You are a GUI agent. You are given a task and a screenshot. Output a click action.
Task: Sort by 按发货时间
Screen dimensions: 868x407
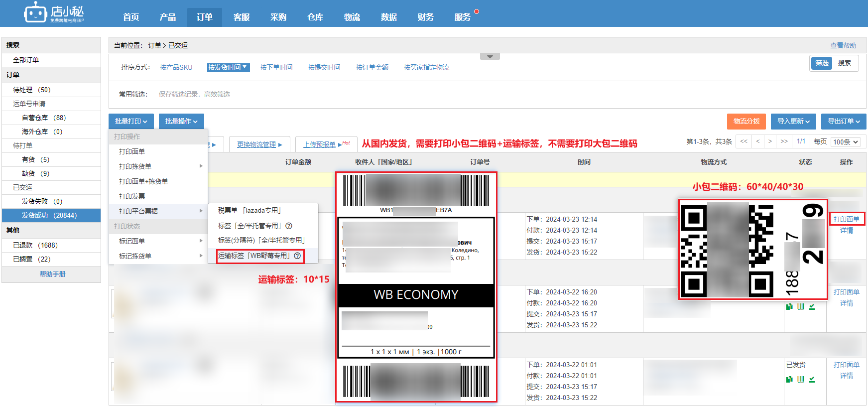228,67
